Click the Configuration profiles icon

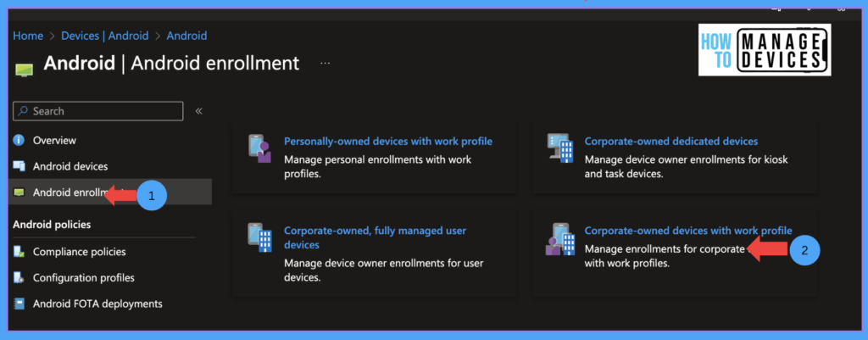click(19, 277)
